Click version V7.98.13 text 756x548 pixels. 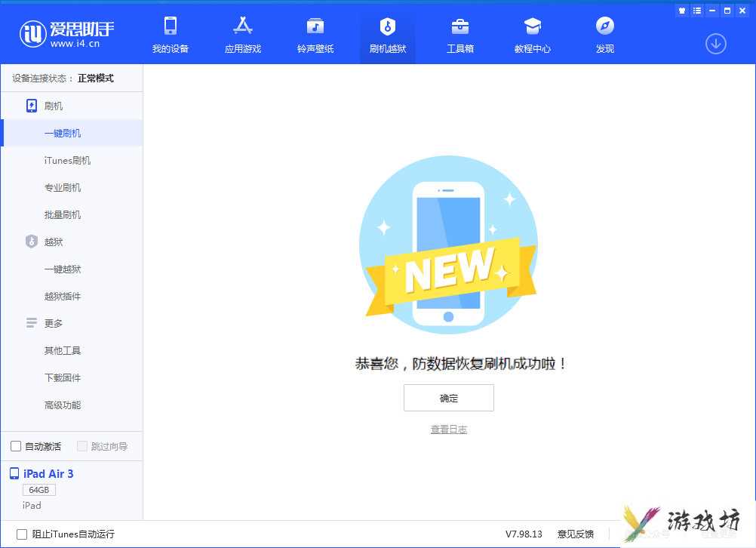point(524,534)
